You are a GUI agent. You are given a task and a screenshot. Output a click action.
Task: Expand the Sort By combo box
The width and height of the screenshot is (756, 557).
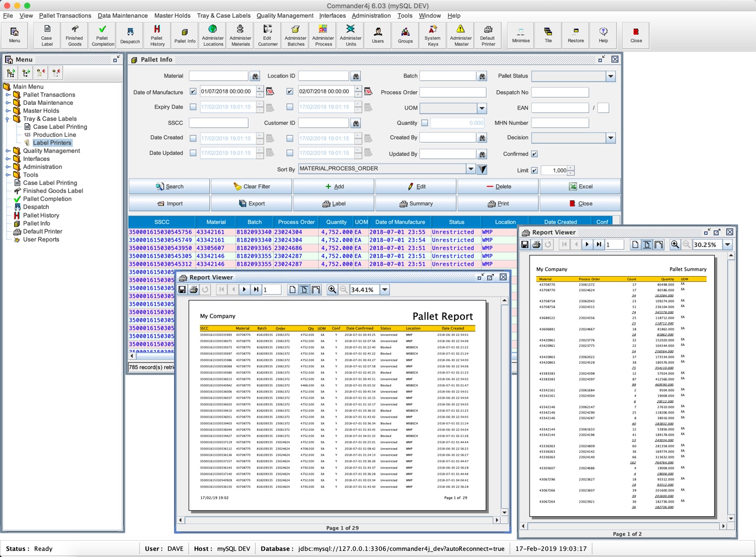(470, 169)
